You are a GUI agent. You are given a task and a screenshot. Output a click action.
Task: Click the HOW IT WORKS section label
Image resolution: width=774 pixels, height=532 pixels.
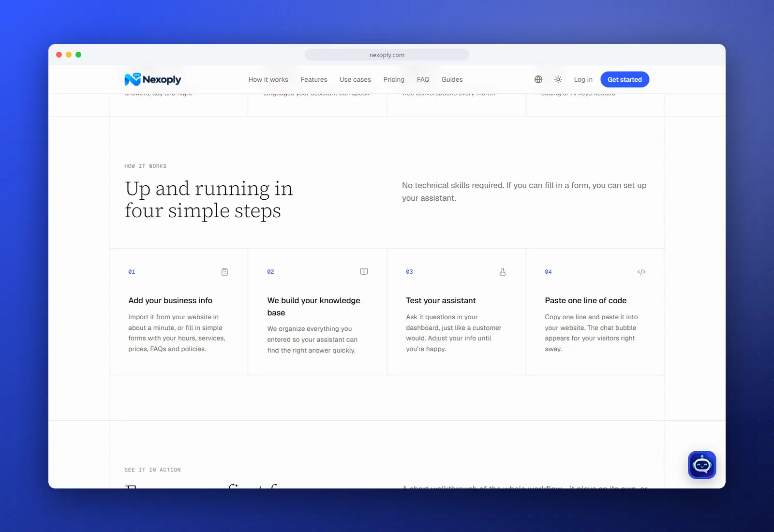(x=146, y=166)
